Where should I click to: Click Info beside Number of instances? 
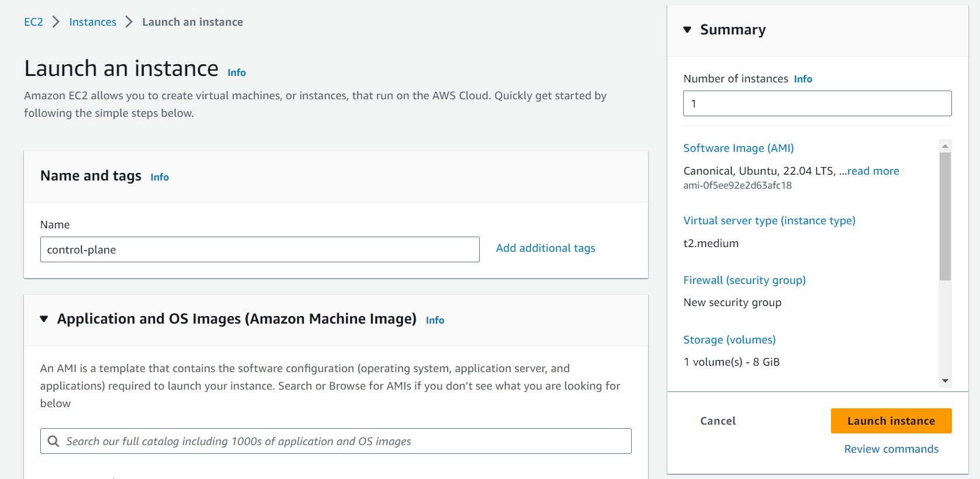pyautogui.click(x=803, y=79)
